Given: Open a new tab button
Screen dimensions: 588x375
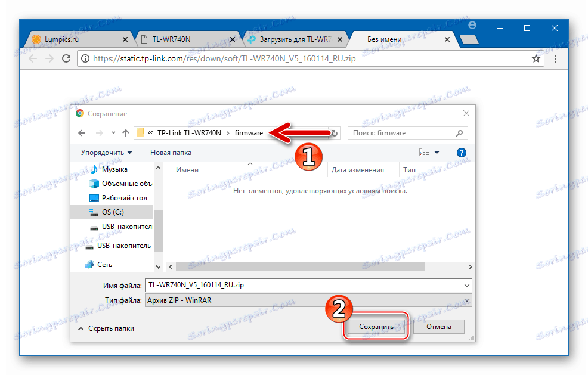Looking at the screenshot, I should [x=469, y=39].
